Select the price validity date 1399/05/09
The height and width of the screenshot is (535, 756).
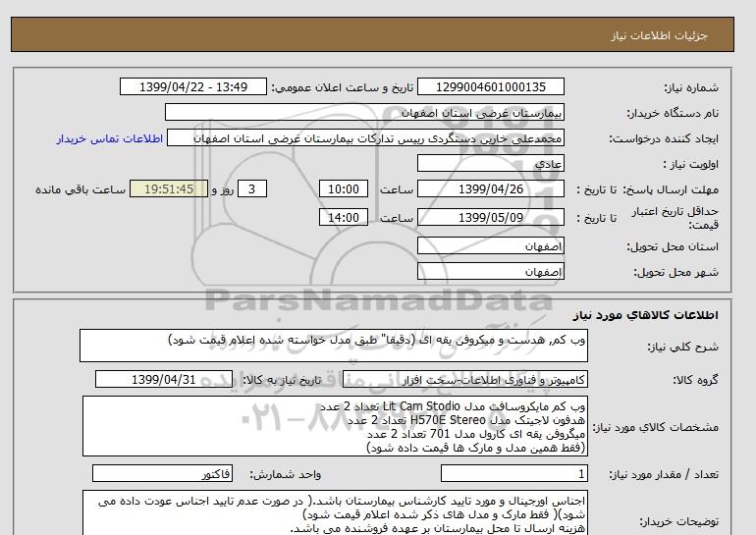490,217
